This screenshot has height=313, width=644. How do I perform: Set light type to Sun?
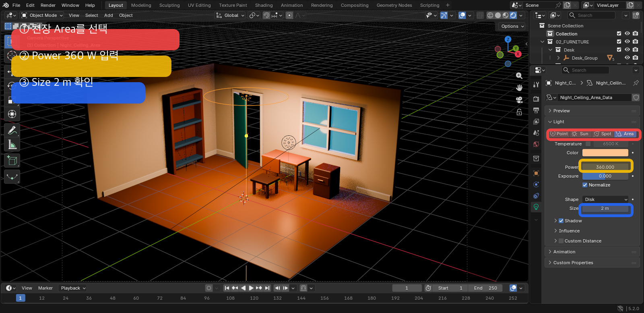580,134
